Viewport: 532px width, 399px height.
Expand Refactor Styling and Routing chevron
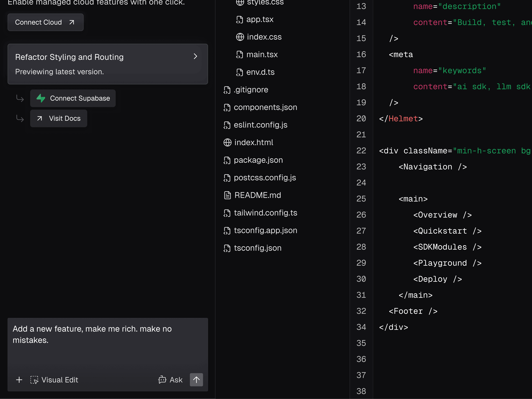click(195, 56)
